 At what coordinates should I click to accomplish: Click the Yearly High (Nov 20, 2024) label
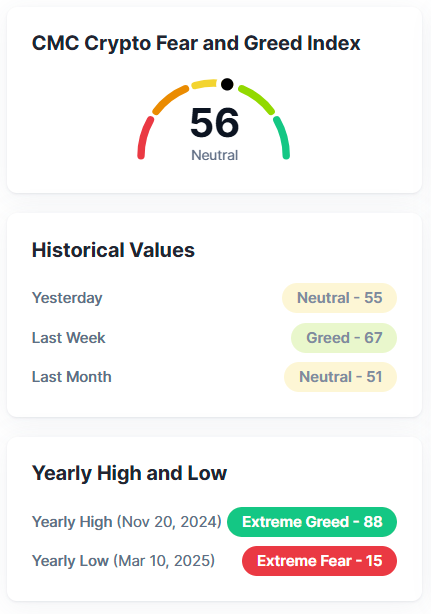[127, 522]
